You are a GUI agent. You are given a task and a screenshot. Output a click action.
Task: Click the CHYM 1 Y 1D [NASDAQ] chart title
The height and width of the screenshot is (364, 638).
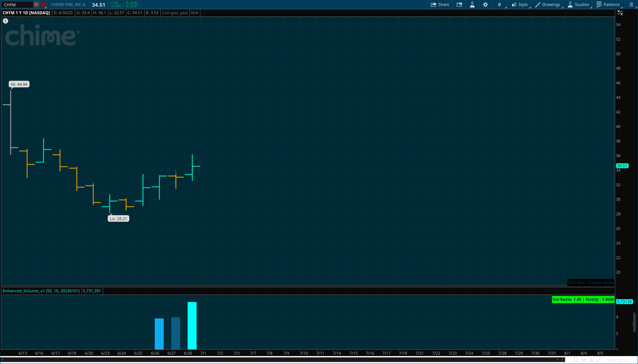26,12
